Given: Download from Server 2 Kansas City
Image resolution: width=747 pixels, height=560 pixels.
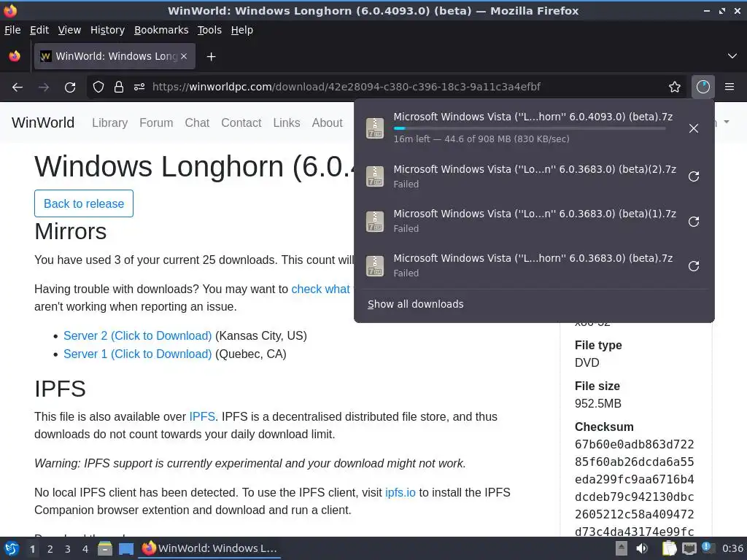Looking at the screenshot, I should tap(138, 335).
